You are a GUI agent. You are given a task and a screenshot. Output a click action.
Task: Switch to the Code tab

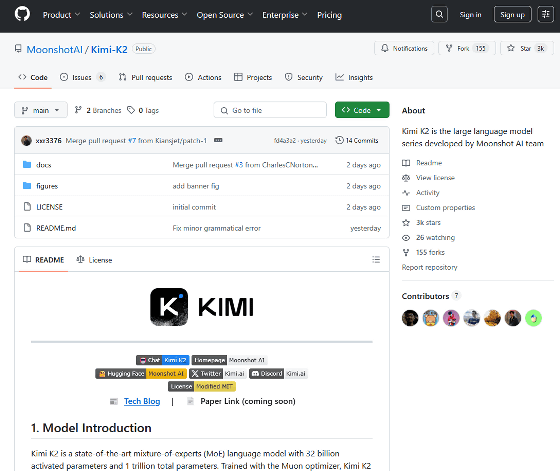click(33, 77)
